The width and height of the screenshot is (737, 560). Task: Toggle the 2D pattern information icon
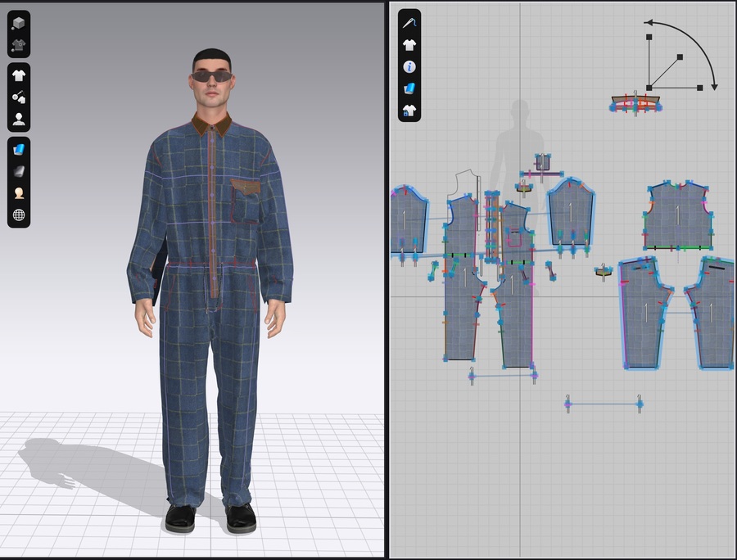tap(409, 66)
